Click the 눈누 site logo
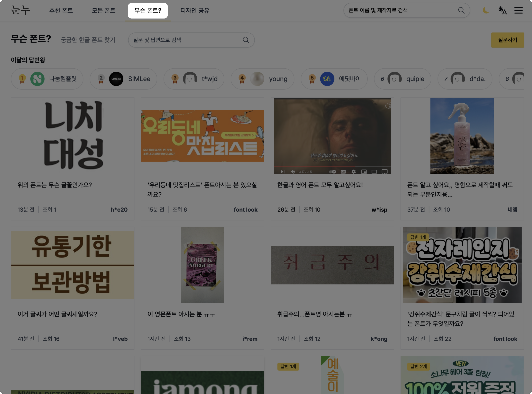532x394 pixels. pos(21,10)
